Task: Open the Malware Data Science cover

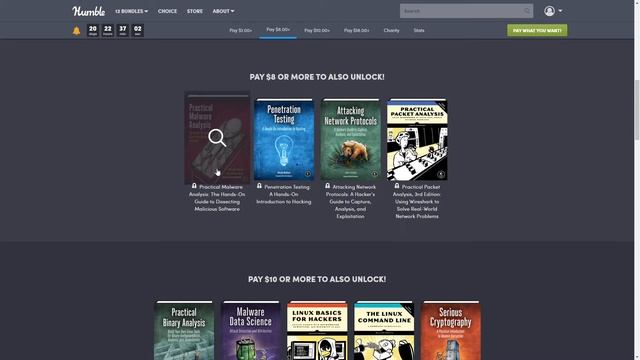Action: point(250,331)
